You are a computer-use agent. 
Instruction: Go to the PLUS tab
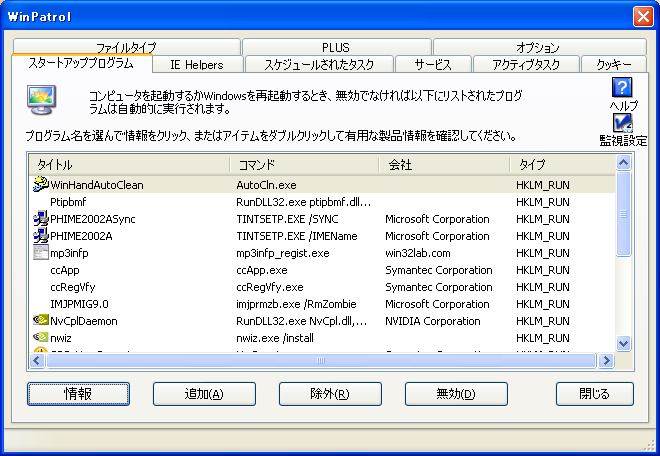(336, 47)
